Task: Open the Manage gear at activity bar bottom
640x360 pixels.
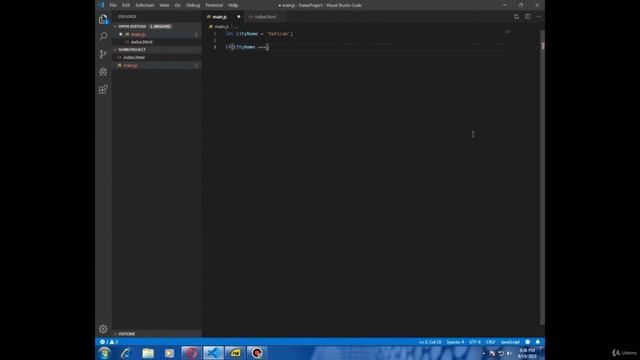Action: click(x=103, y=329)
